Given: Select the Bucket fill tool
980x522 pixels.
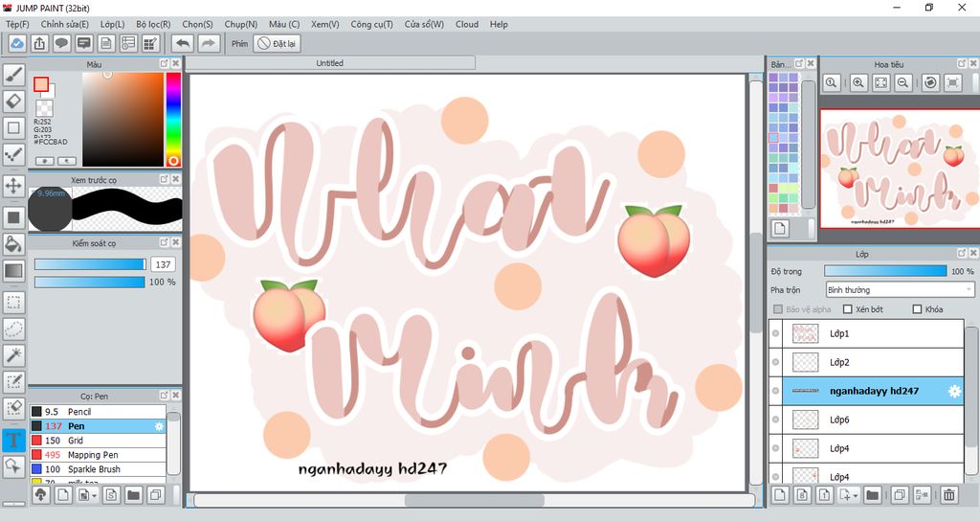Looking at the screenshot, I should click(x=13, y=244).
